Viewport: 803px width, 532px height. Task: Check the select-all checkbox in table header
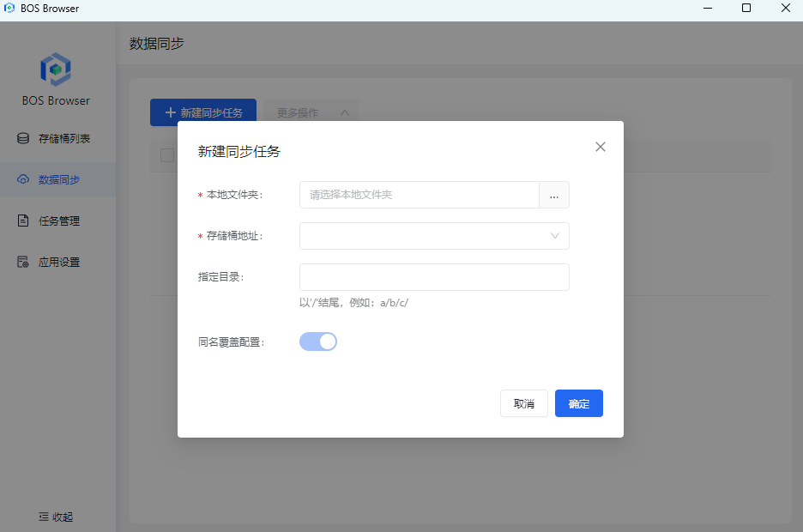[x=167, y=155]
